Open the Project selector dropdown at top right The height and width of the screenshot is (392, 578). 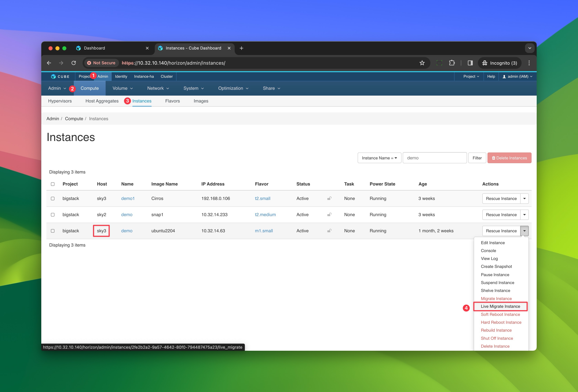pyautogui.click(x=471, y=77)
